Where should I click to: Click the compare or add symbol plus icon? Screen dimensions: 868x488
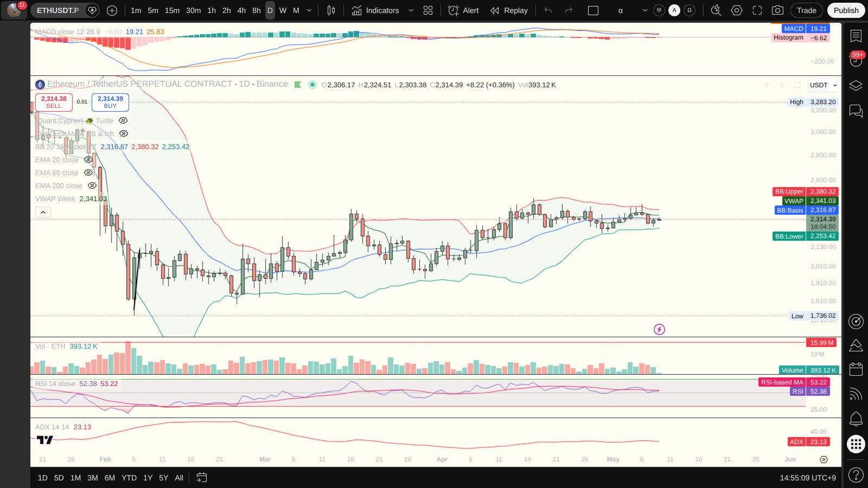[112, 10]
